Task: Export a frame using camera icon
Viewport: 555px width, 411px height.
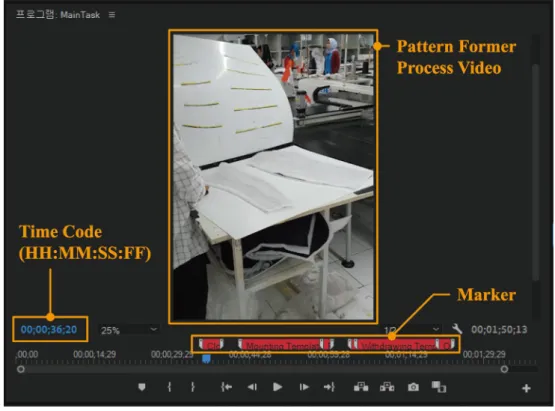Action: click(x=413, y=387)
